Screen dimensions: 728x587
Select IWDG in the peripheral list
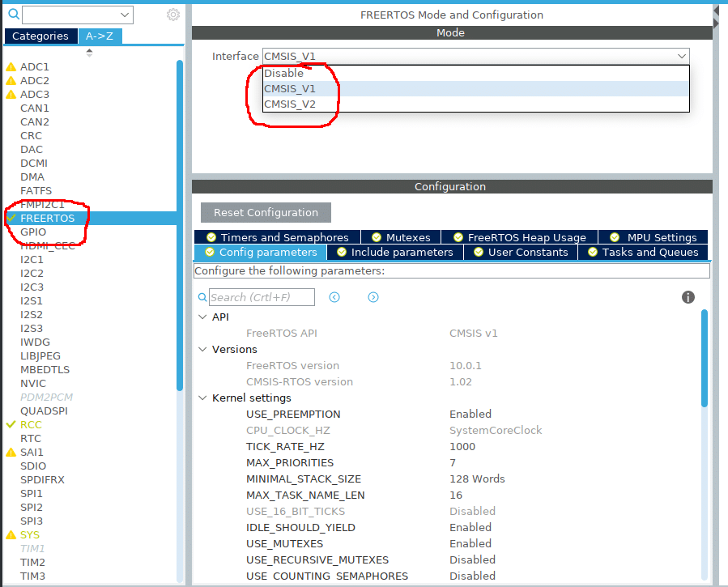(x=36, y=342)
